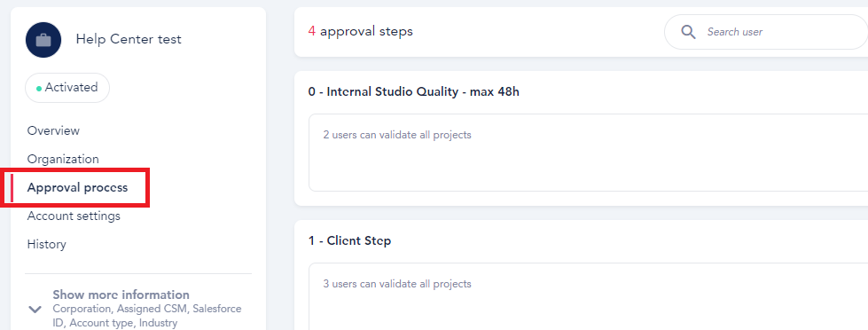The width and height of the screenshot is (868, 330).
Task: Select the Internal Studio Quality step heading
Action: (413, 92)
